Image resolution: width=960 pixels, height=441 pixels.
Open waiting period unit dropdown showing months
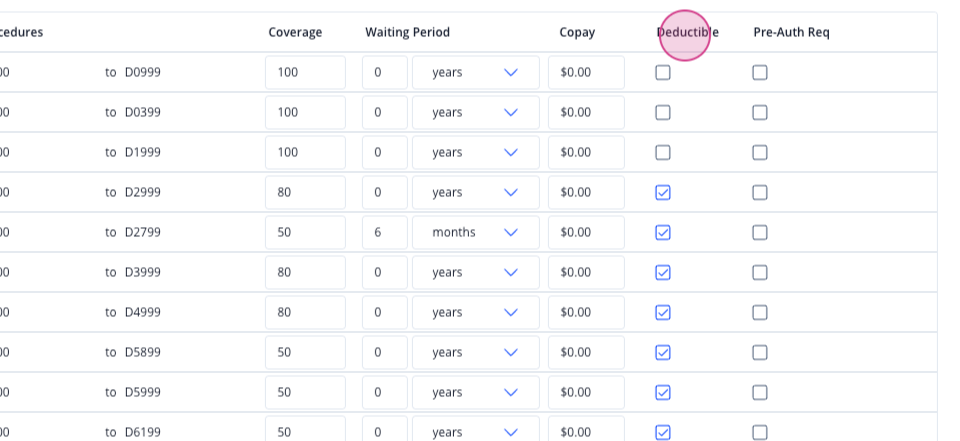pos(476,233)
